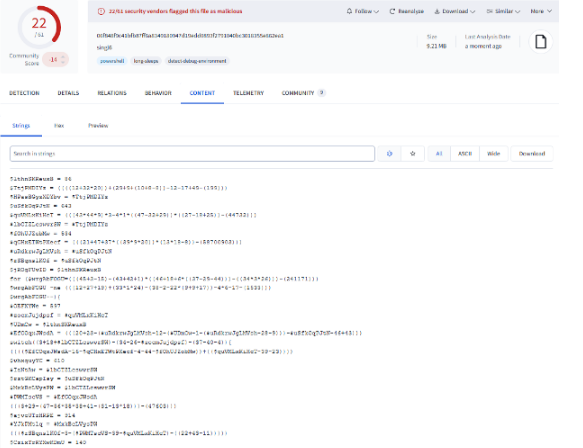Click the code insight icon beside search
583x448 pixels.
click(389, 154)
